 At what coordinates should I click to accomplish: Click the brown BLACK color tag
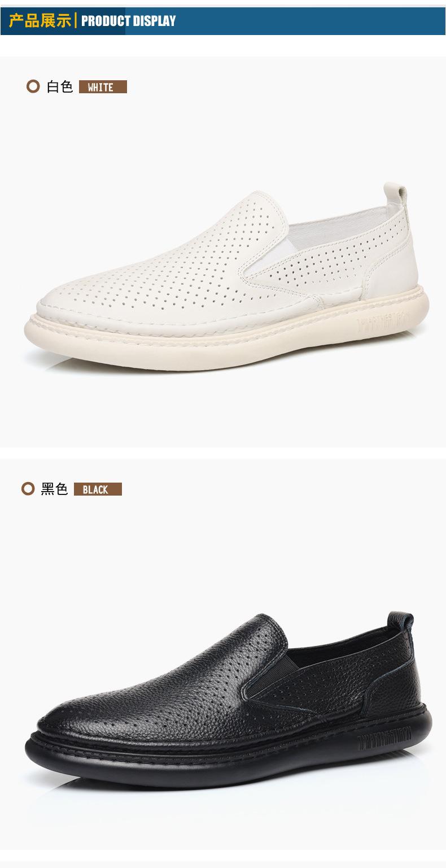click(x=98, y=489)
